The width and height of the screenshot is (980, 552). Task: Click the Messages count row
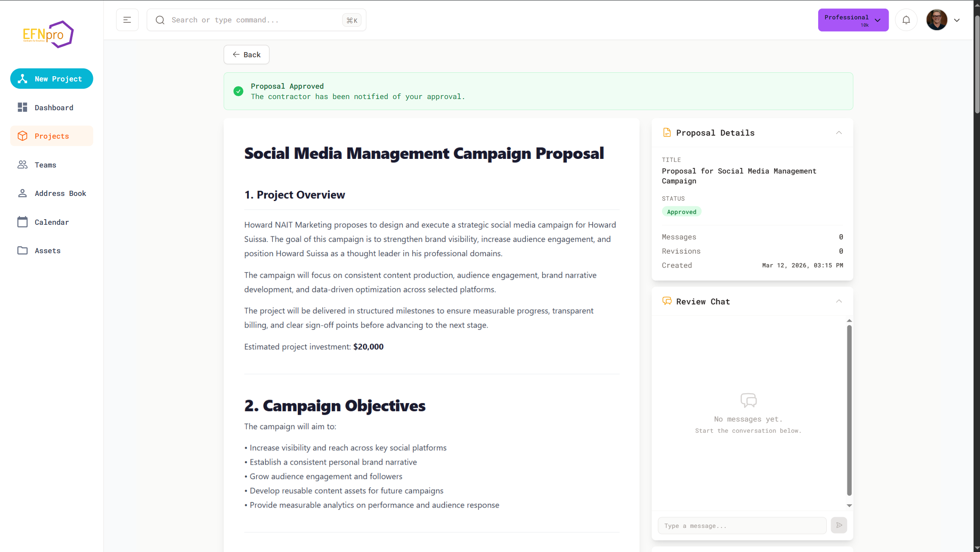pyautogui.click(x=752, y=237)
